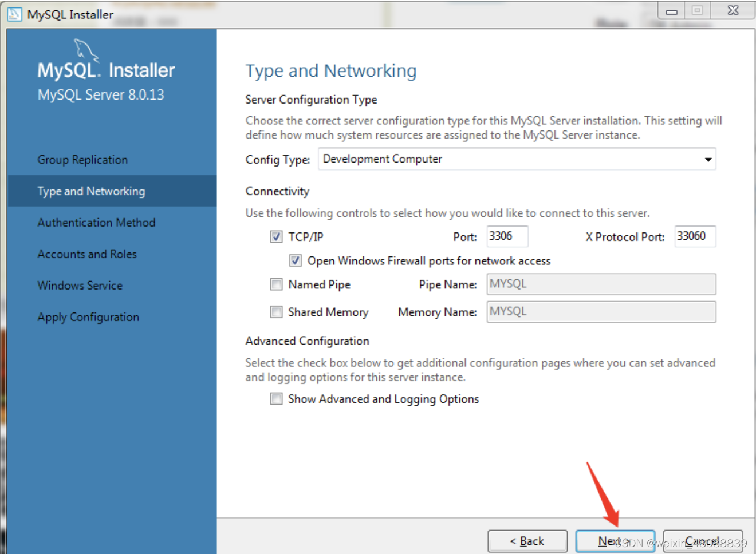Click the Pipe Name field
Viewport: 756px width, 554px height.
coord(601,284)
